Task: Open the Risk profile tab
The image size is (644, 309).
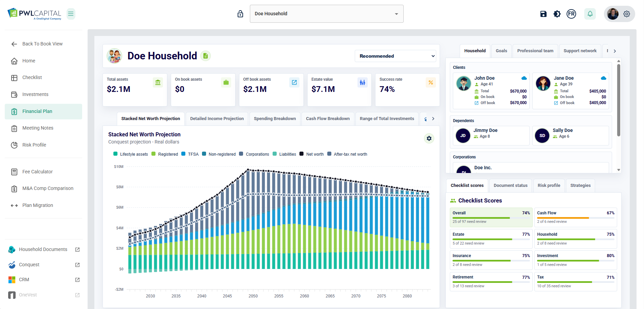Action: pos(549,186)
